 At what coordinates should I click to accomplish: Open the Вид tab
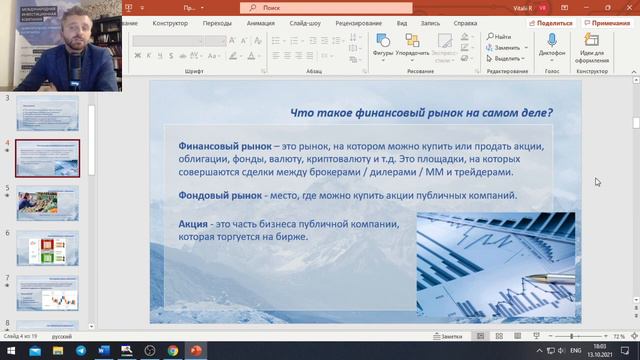pyautogui.click(x=402, y=23)
